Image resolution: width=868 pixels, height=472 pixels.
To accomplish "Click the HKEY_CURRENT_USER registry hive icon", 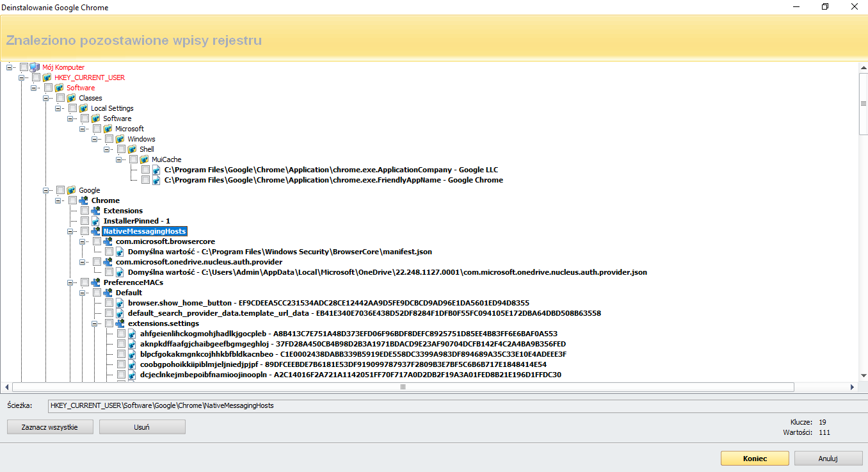I will [47, 77].
